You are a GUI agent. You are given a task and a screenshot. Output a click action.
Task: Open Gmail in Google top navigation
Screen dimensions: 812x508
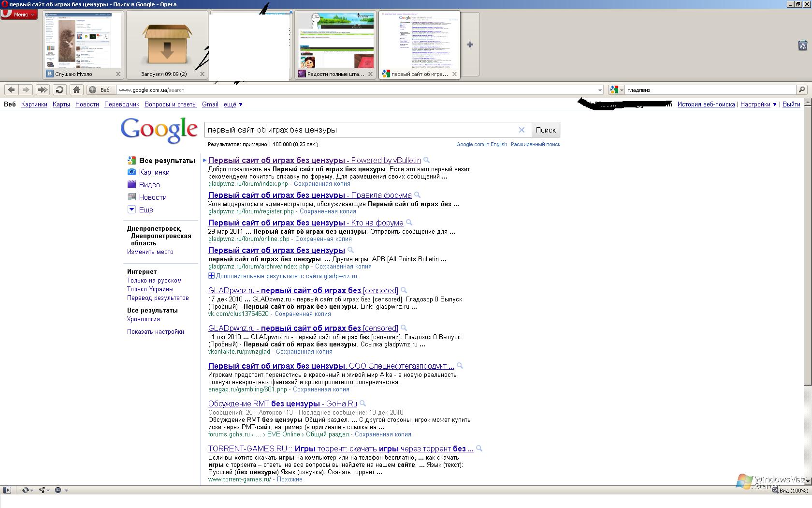tap(210, 104)
